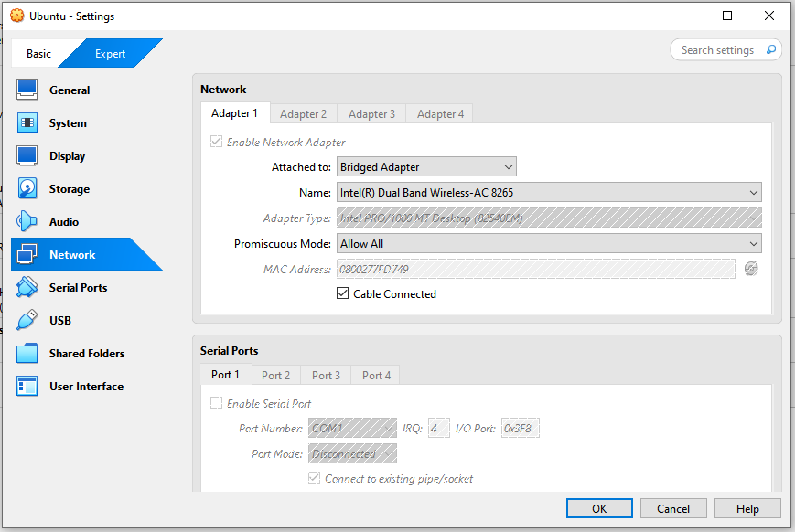
Task: Open the adapter Name dropdown
Action: point(549,192)
